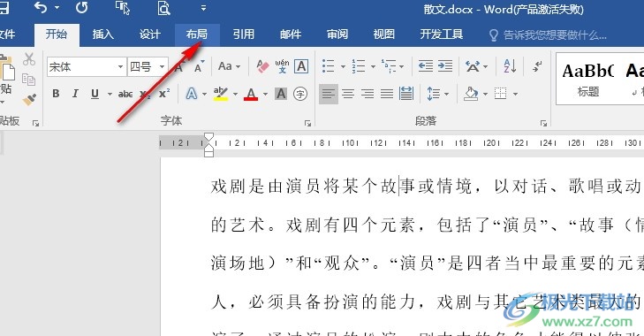The image size is (644, 336).
Task: Open the 审阅 tab
Action: 337,34
